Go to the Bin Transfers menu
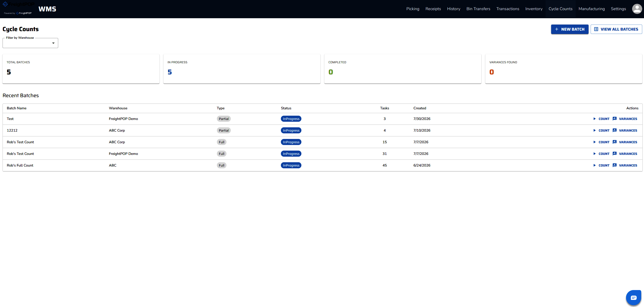This screenshot has height=307, width=644. pyautogui.click(x=478, y=9)
